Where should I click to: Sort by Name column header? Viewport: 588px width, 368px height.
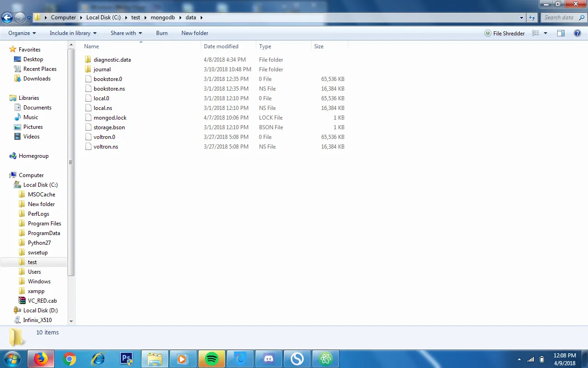click(x=141, y=46)
